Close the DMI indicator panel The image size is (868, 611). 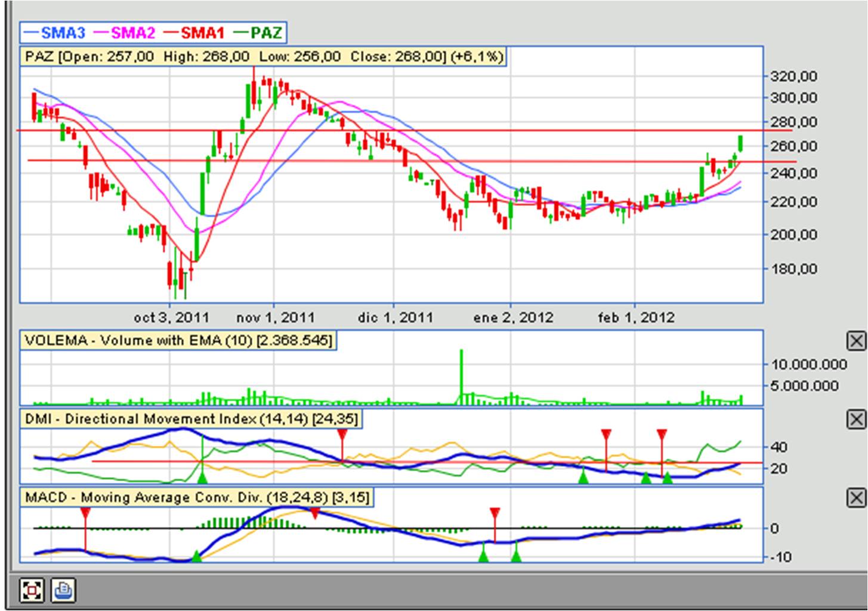tap(856, 419)
